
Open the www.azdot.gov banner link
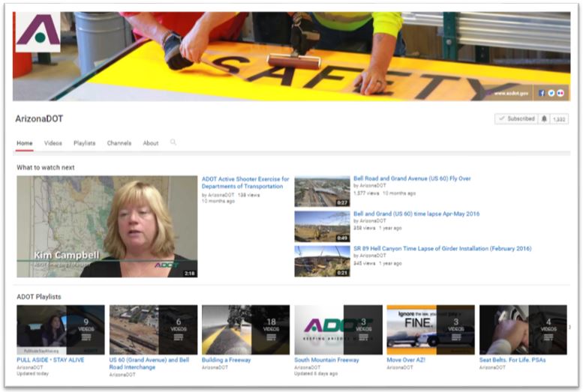tap(511, 93)
